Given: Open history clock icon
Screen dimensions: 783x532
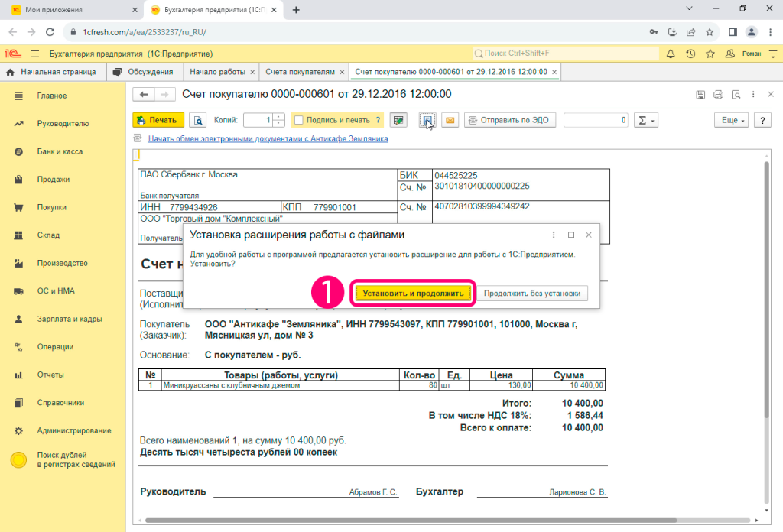Looking at the screenshot, I should [x=690, y=54].
